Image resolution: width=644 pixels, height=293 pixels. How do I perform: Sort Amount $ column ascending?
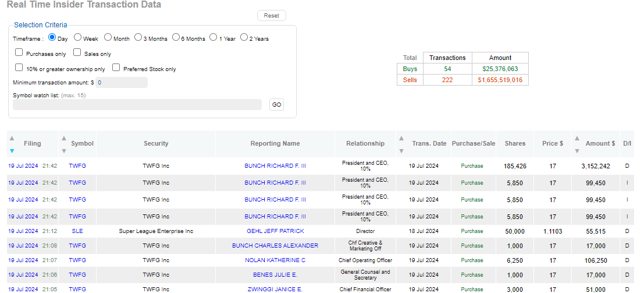click(x=577, y=138)
